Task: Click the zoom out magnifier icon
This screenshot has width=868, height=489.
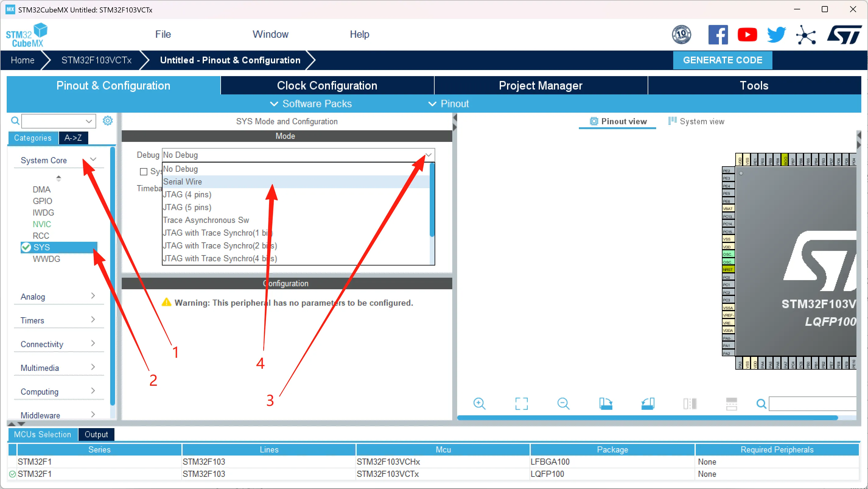Action: [563, 403]
